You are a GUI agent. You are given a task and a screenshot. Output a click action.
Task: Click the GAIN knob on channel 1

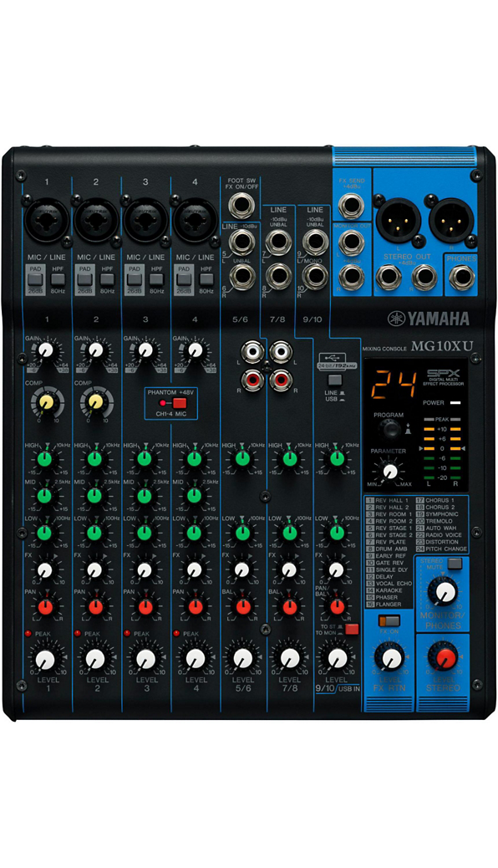pos(47,350)
